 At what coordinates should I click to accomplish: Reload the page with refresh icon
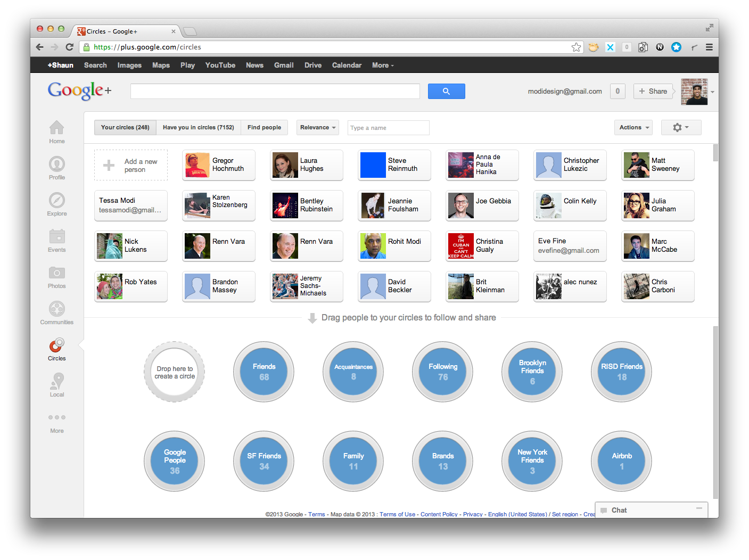pos(69,47)
